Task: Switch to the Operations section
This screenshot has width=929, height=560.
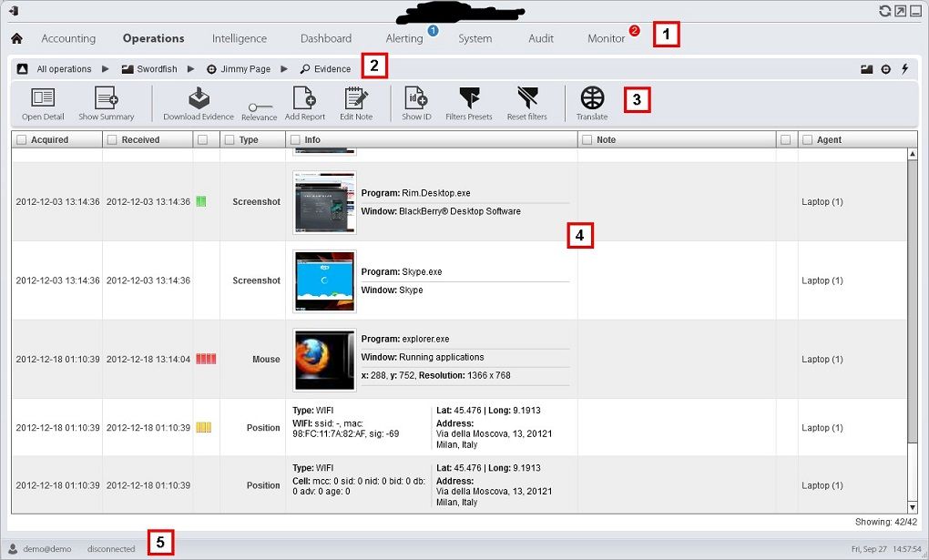Action: tap(153, 38)
